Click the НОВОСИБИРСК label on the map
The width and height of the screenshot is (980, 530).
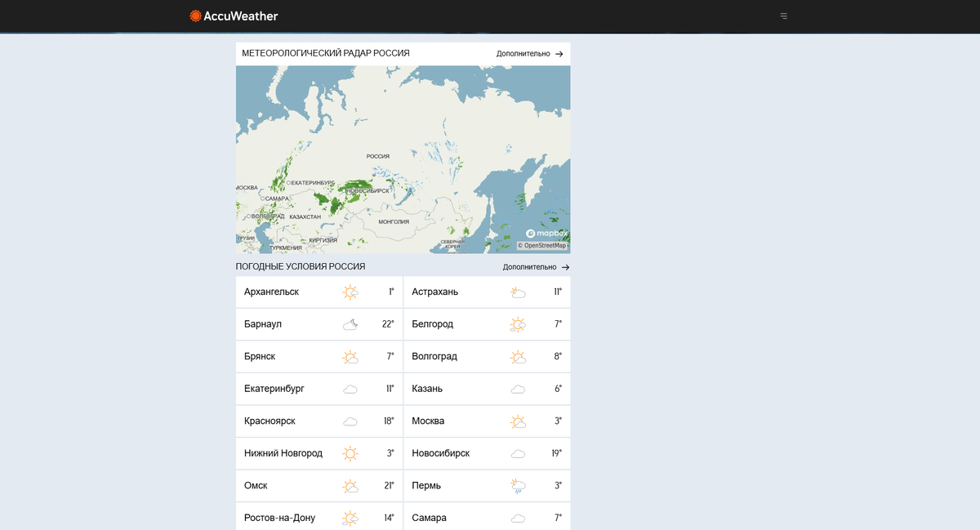pos(368,190)
